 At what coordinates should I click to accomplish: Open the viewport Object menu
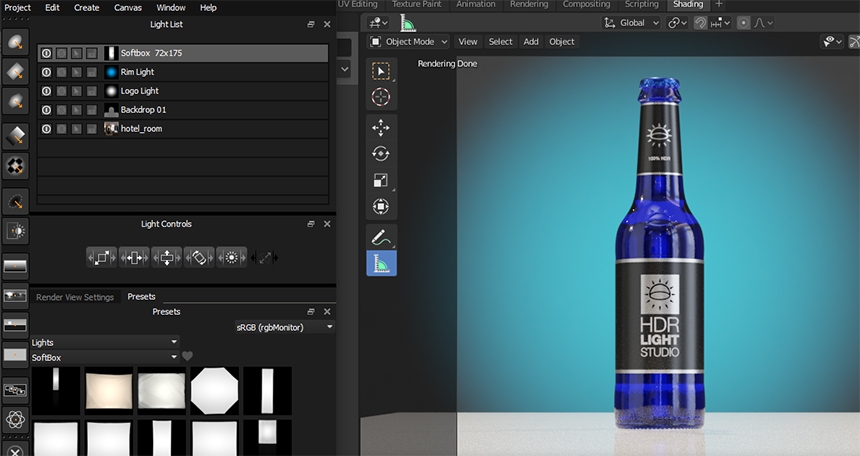[562, 42]
